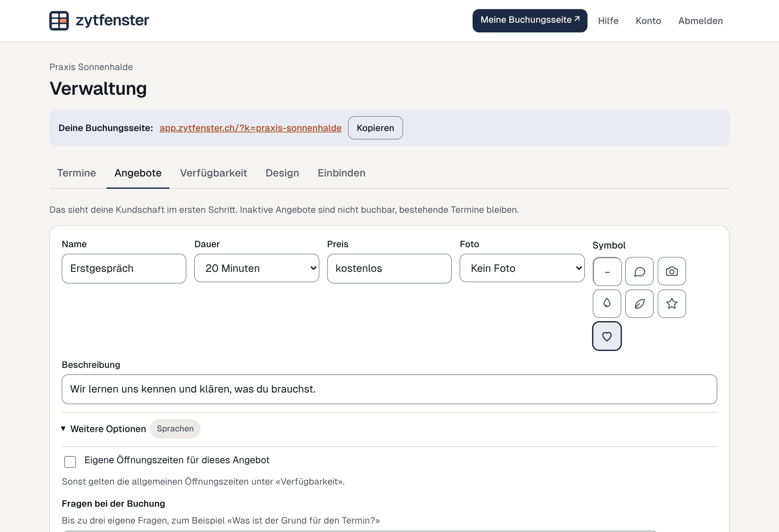
Task: Click the Beschreibung text field
Action: [x=389, y=389]
